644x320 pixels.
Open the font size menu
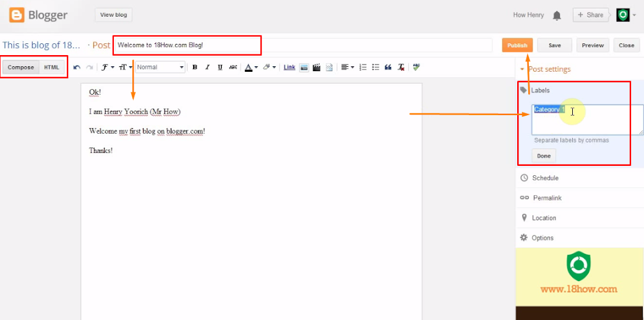tap(125, 67)
